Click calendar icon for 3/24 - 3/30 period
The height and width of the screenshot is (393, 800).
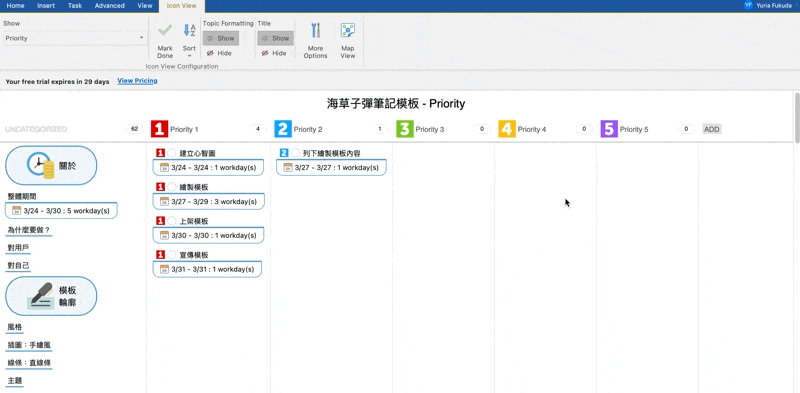pyautogui.click(x=17, y=210)
